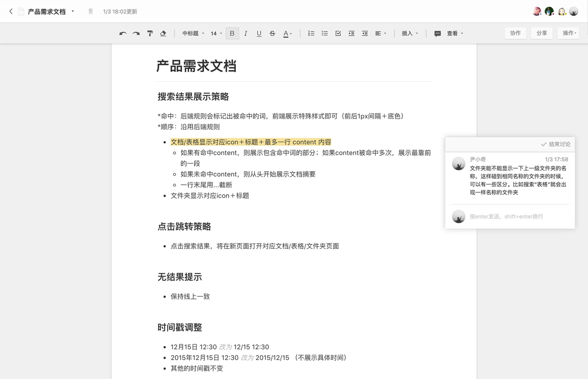Viewport: 588px width, 379px height.
Task: Toggle bold formatting button
Action: pos(232,33)
